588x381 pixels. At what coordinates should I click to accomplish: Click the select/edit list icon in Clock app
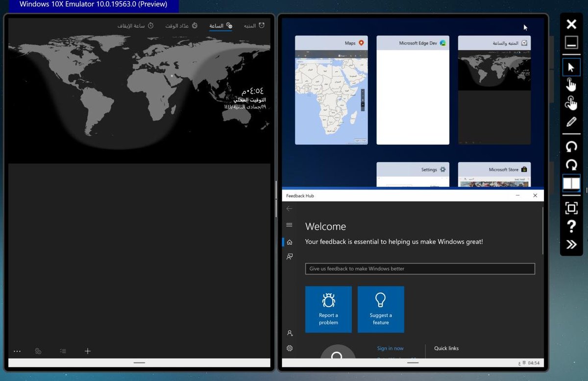[63, 351]
